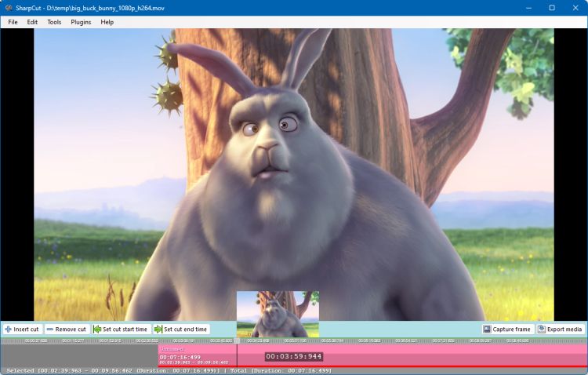The width and height of the screenshot is (588, 375).
Task: Click the timeline playhead handle on ruler
Action: pos(238,340)
